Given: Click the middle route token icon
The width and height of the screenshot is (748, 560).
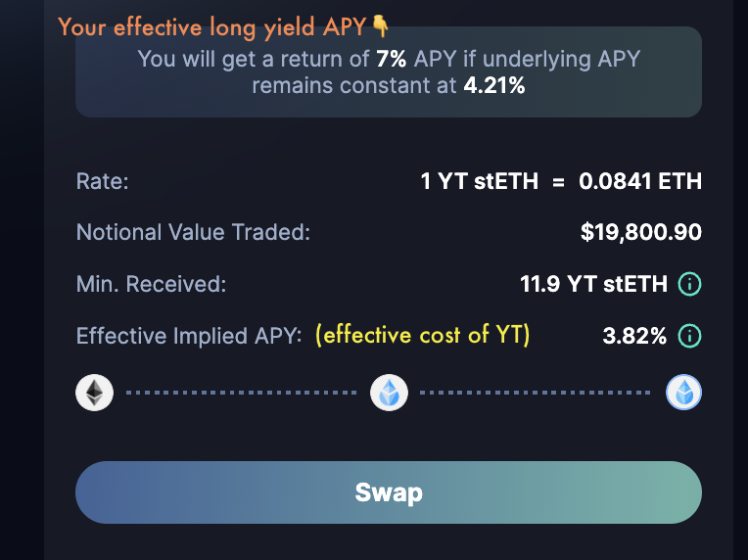Looking at the screenshot, I should [x=389, y=394].
